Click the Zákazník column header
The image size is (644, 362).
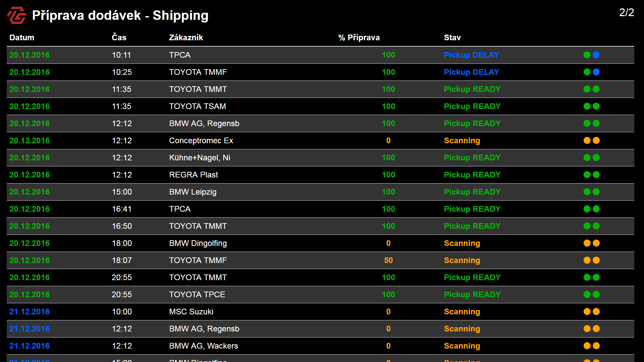point(186,37)
